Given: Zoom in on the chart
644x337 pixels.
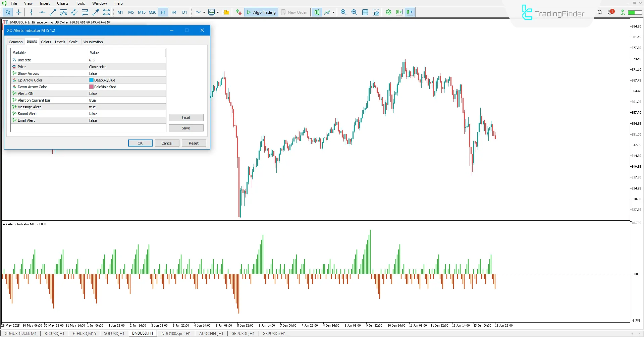Looking at the screenshot, I should pos(343,12).
